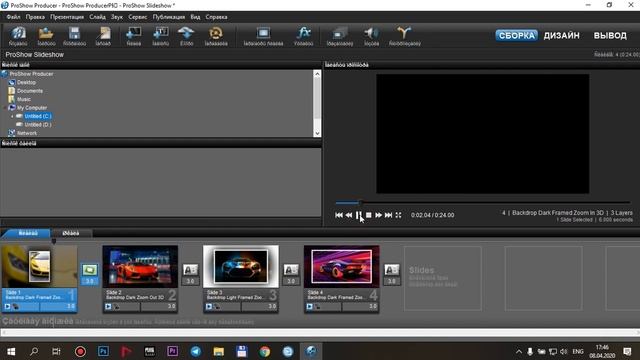The height and width of the screenshot is (360, 640).
Task: Jump to the end of the preview
Action: click(x=388, y=215)
